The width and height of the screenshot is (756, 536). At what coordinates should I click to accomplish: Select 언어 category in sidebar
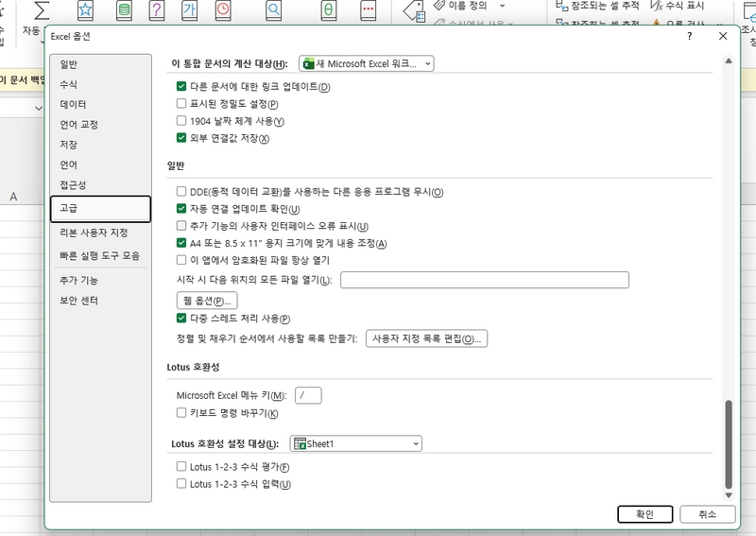(x=100, y=165)
